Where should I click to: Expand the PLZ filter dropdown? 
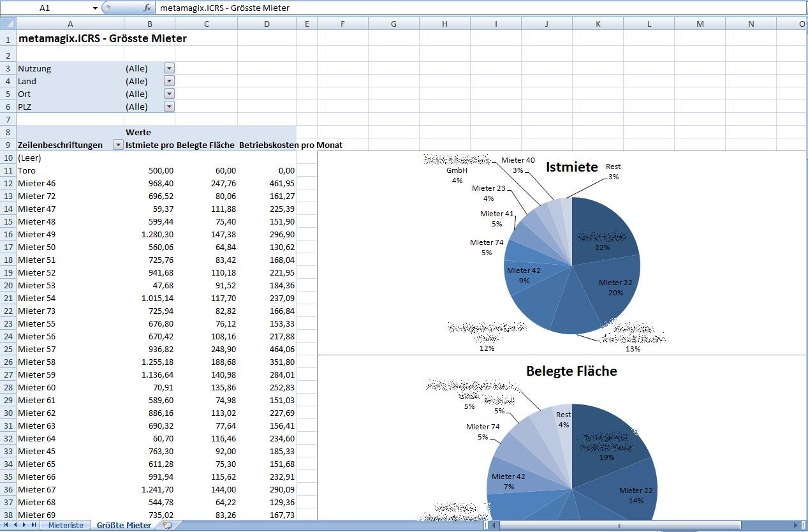(x=169, y=107)
